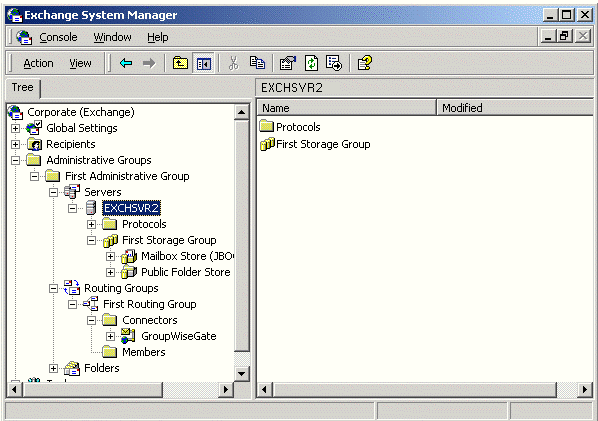This screenshot has width=598, height=421.
Task: Click right pane scroll right arrow
Action: coord(585,389)
